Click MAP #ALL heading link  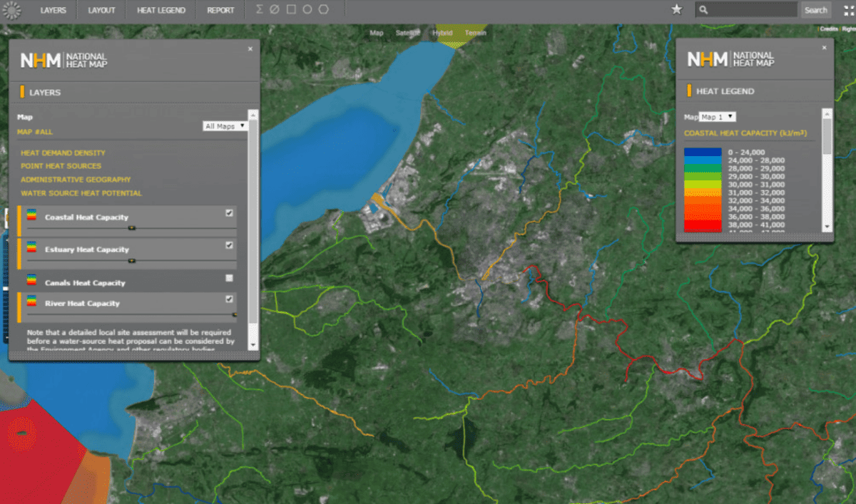[x=35, y=132]
